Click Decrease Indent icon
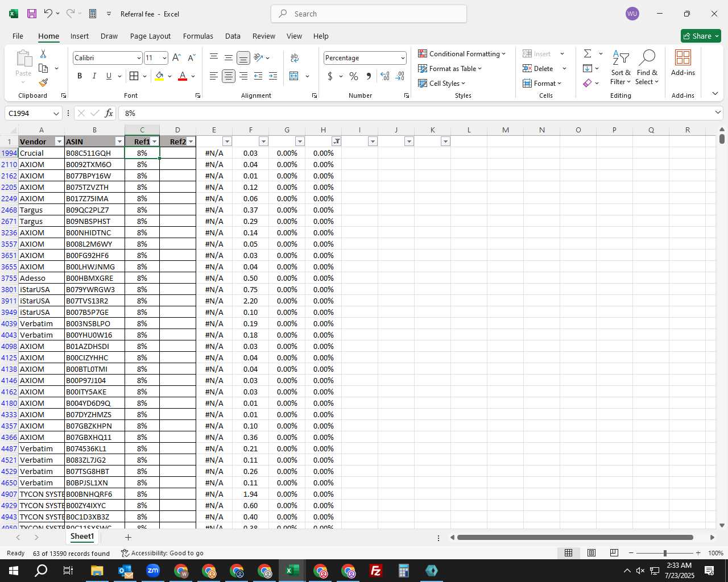Image resolution: width=728 pixels, height=582 pixels. 258,76
